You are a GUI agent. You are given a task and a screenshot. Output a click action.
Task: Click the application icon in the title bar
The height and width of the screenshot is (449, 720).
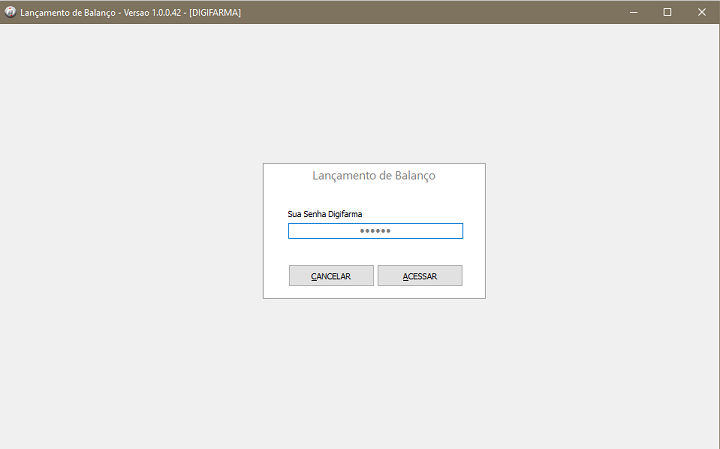[11, 12]
